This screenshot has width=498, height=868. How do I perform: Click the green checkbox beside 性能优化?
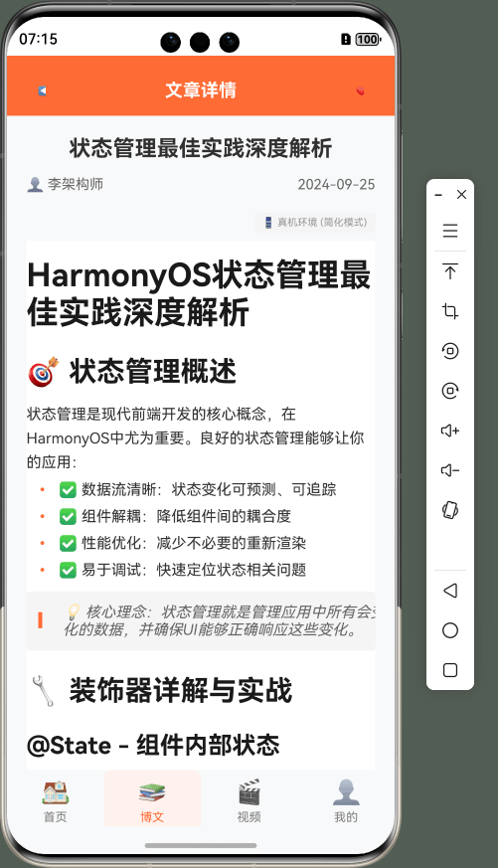68,543
